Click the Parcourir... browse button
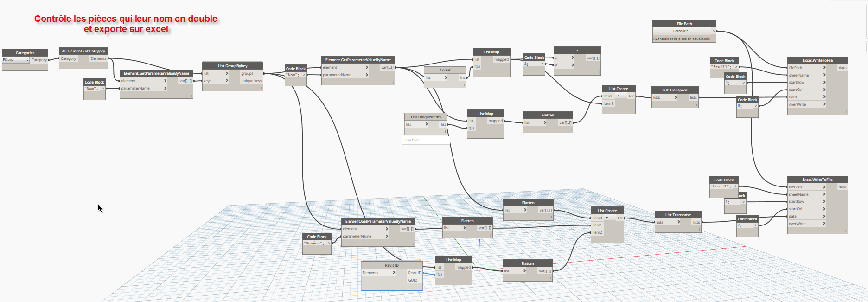The width and height of the screenshot is (868, 302). point(682,31)
